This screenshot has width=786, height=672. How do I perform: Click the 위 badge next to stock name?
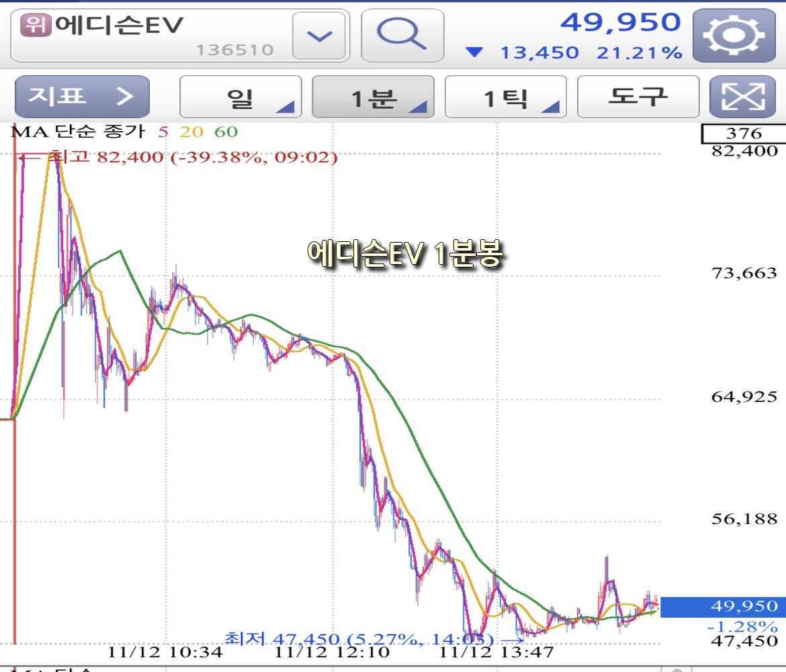click(x=36, y=25)
